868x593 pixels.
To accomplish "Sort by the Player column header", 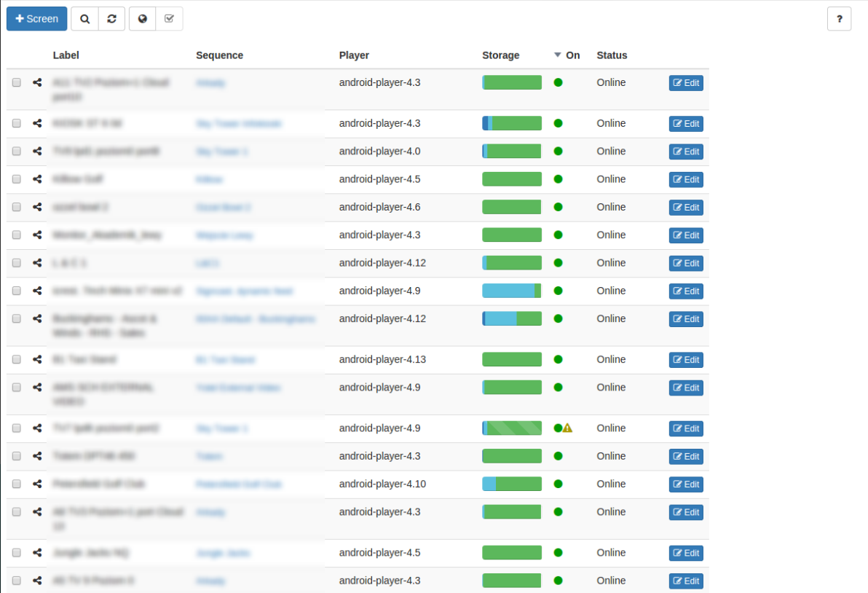I will (x=355, y=55).
